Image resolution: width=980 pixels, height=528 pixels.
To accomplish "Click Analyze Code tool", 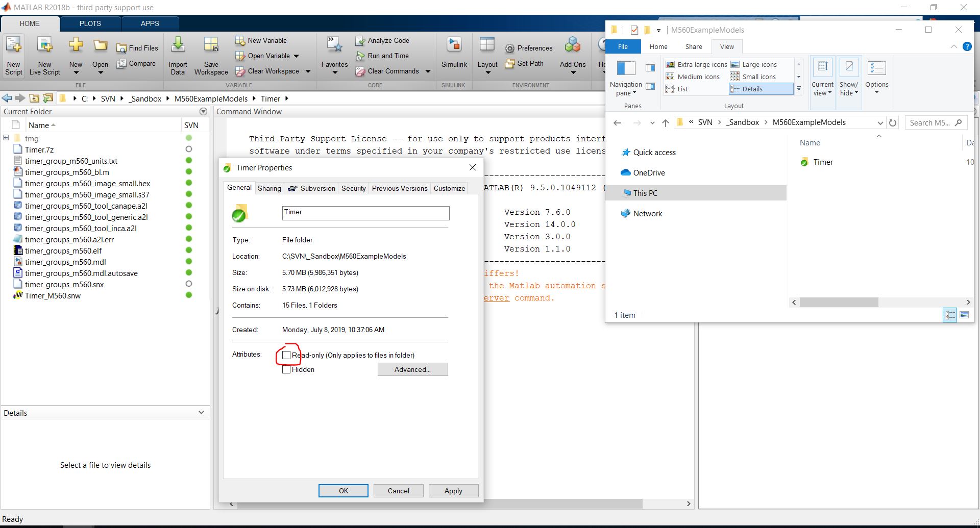I will [382, 40].
